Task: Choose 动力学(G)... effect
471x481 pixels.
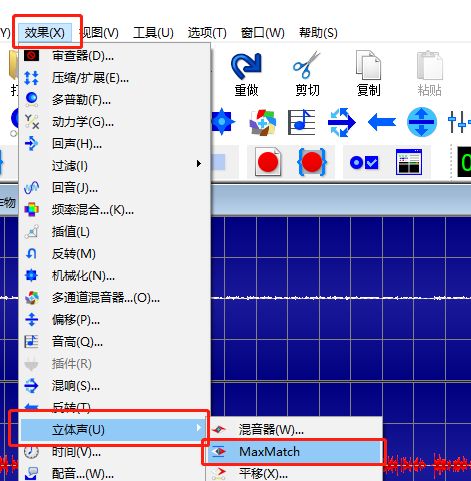Action: point(115,122)
